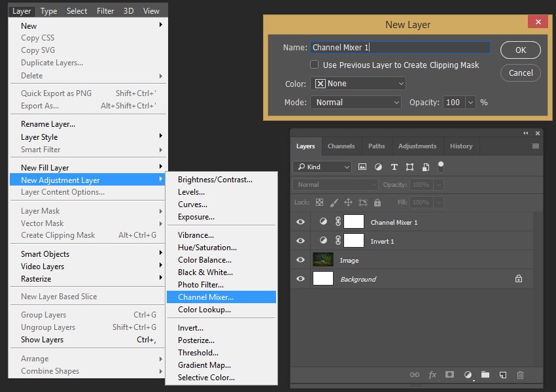This screenshot has height=392, width=556.
Task: Click the create new layer icon
Action: coord(503,374)
